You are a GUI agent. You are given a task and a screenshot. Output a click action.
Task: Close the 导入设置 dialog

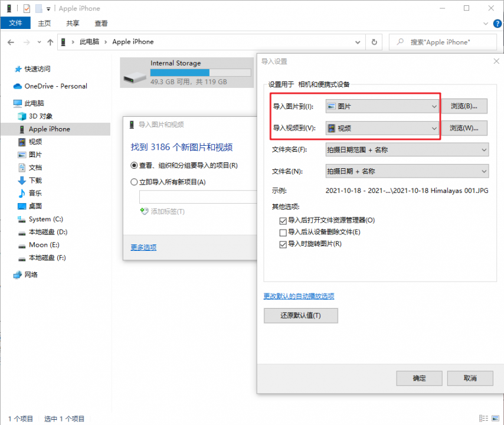click(496, 61)
